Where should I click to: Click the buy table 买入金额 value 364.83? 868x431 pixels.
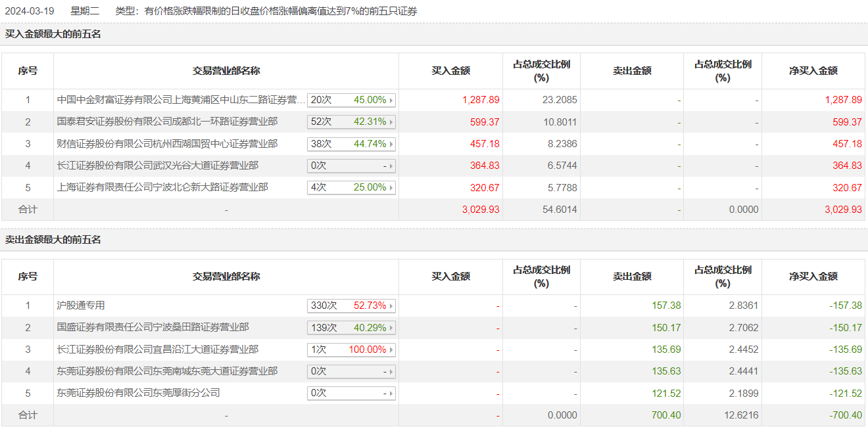pos(485,166)
